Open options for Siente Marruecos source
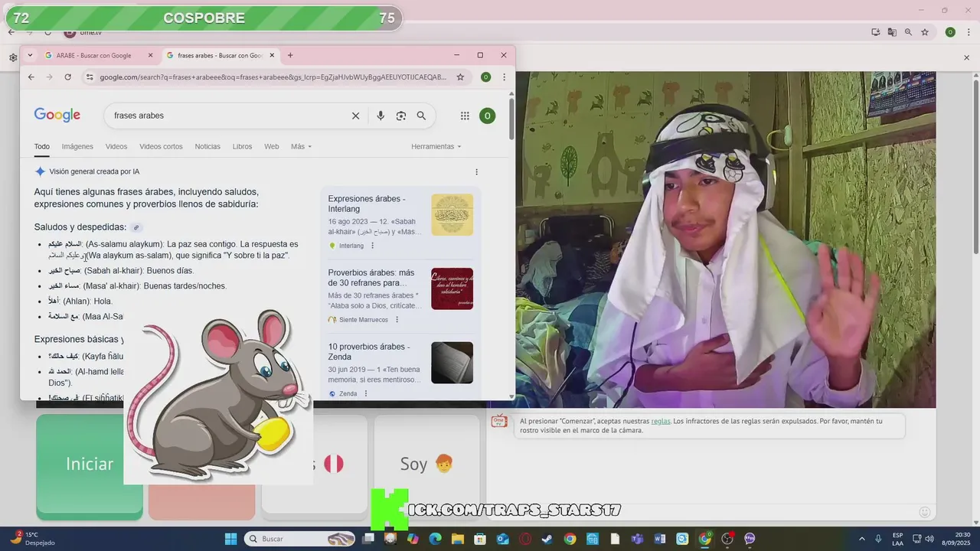980x551 pixels. [x=397, y=320]
